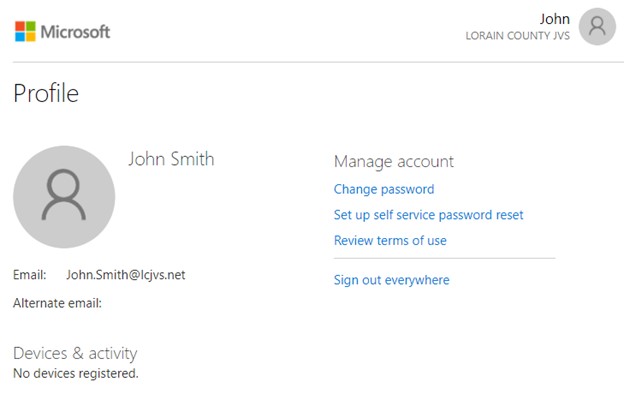The height and width of the screenshot is (406, 624).
Task: Click the large profile picture placeholder
Action: pos(64,197)
